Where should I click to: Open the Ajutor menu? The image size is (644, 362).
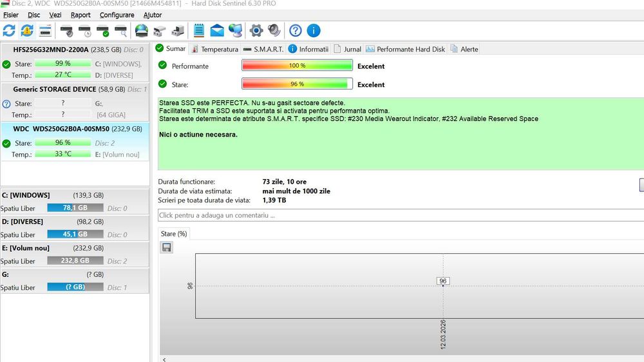click(153, 15)
